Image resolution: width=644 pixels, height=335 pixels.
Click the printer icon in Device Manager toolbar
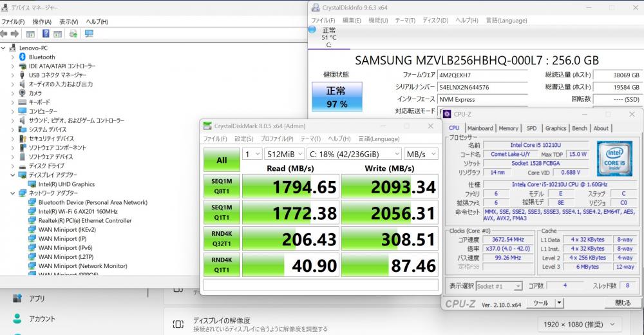pyautogui.click(x=73, y=33)
